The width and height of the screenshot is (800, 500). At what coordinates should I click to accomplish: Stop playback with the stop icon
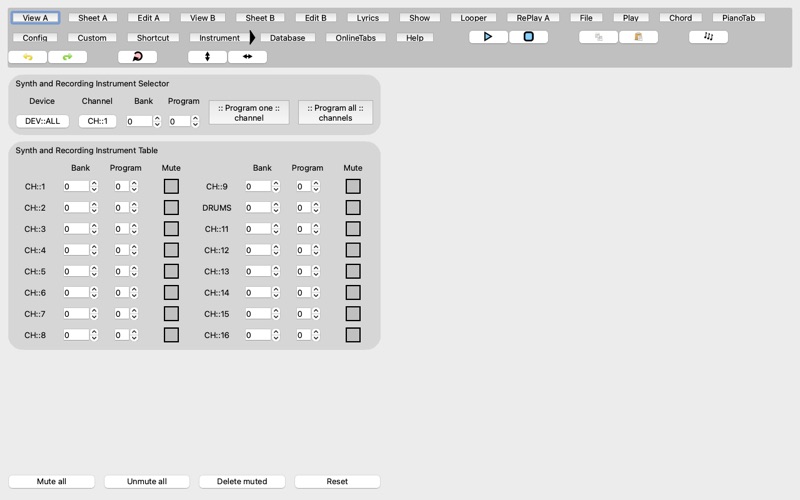529,37
